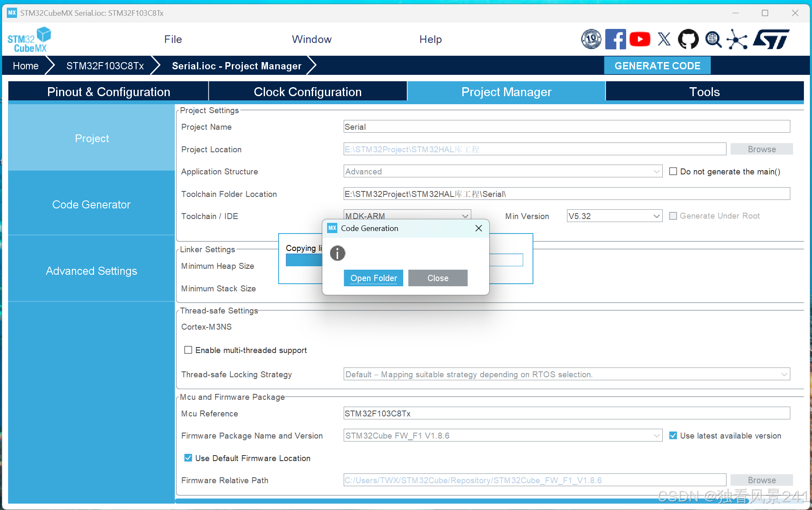
Task: Toggle Do not generate the main() checkbox
Action: [x=673, y=171]
